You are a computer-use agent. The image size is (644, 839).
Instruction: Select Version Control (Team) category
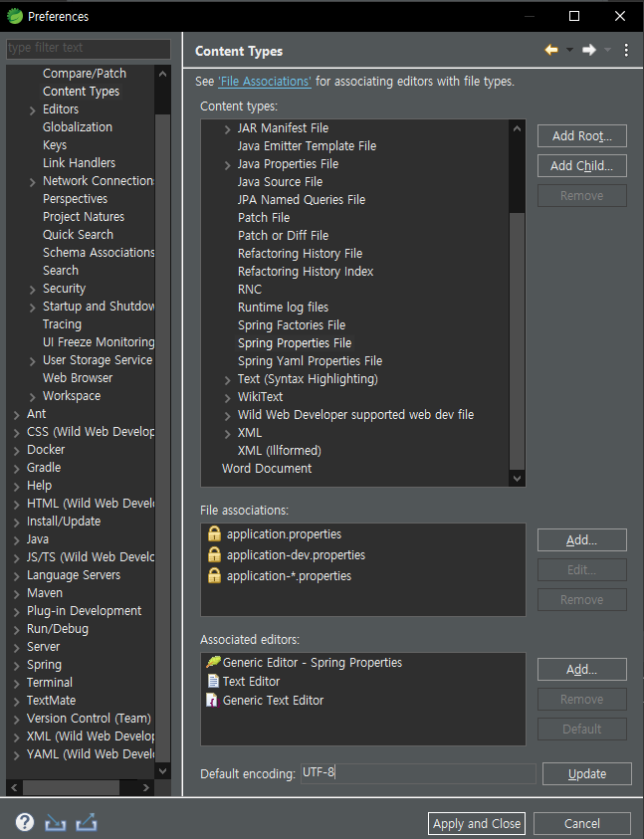point(89,718)
